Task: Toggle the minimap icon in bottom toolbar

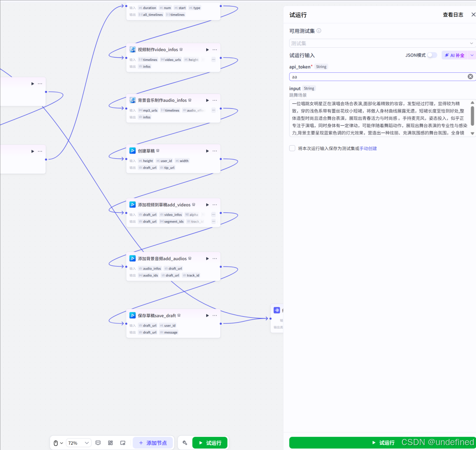Action: [123, 443]
